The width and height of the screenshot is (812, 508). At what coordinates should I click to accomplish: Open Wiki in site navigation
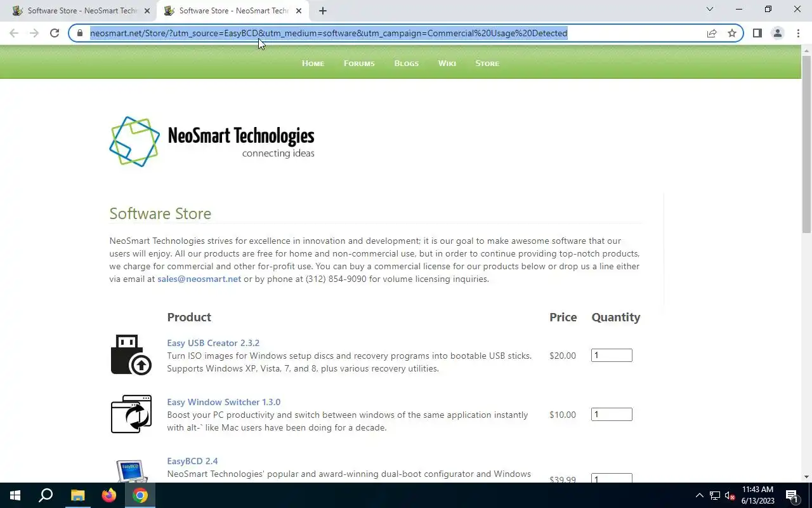[x=447, y=63]
